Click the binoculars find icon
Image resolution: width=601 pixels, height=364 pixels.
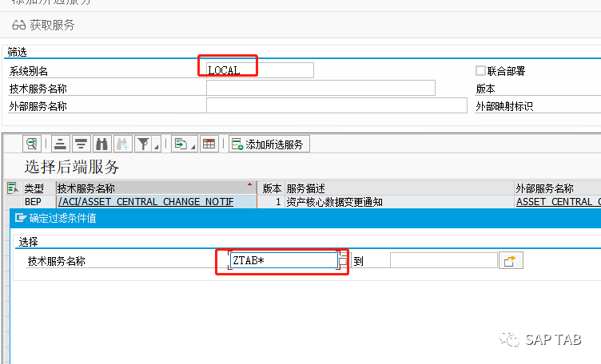[101, 144]
